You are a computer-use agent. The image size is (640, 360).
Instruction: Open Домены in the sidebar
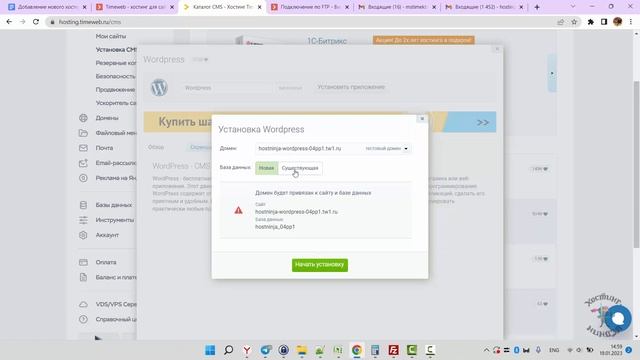[107, 118]
